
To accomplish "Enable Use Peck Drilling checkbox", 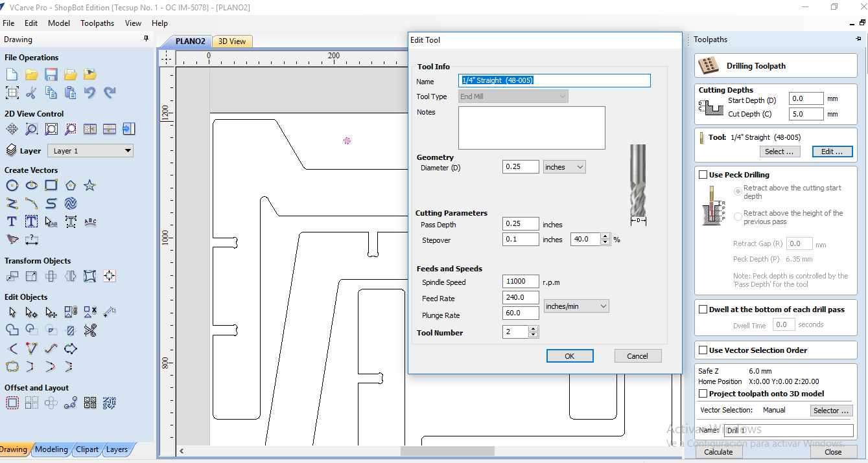I will [703, 175].
